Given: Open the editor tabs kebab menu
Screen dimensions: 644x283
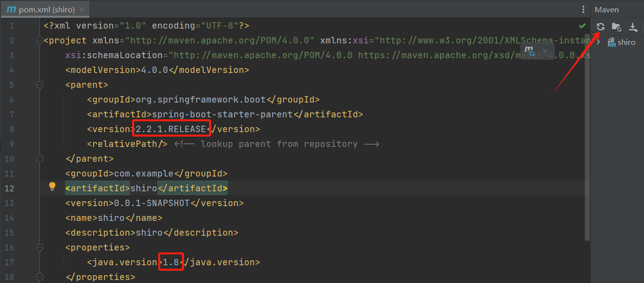Looking at the screenshot, I should tap(583, 9).
